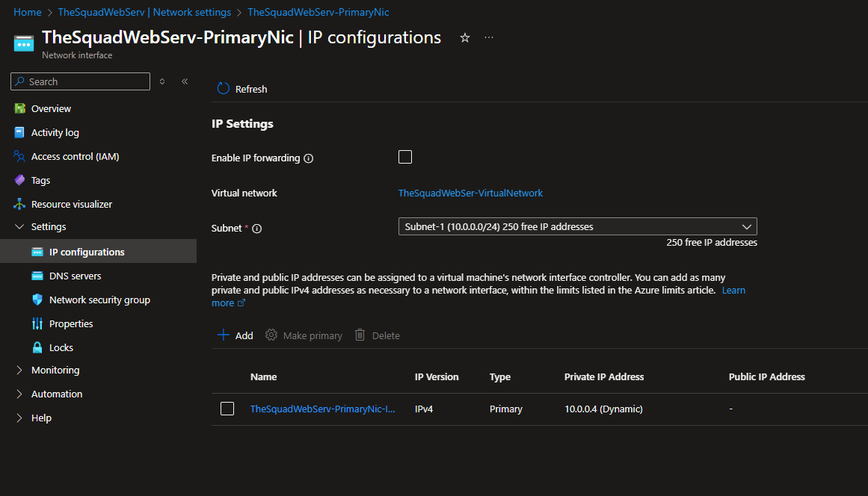Collapse the sidebar with double chevron

point(185,81)
